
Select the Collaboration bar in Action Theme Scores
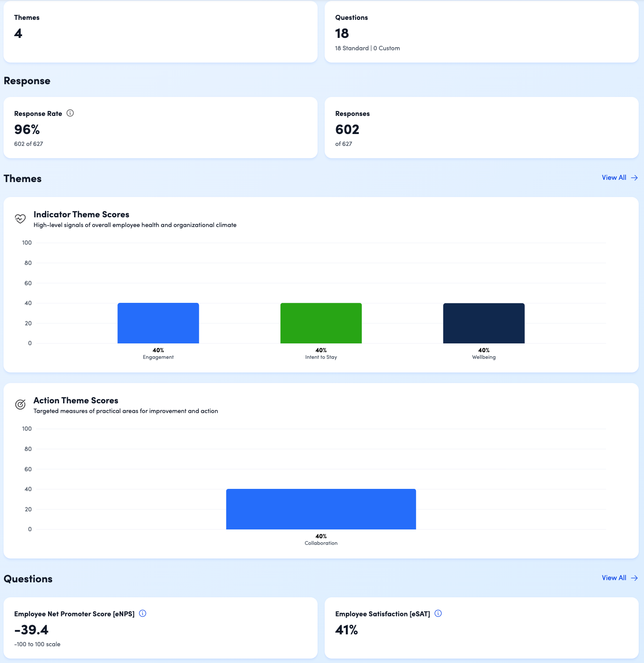pos(321,509)
